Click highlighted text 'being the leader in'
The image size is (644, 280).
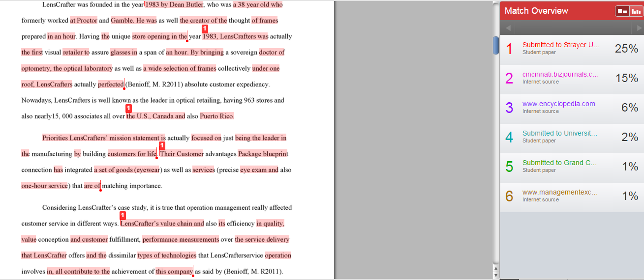tap(261, 138)
